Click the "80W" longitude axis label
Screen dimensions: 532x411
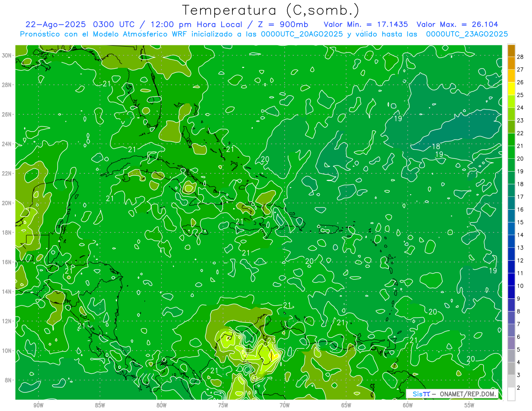click(161, 405)
